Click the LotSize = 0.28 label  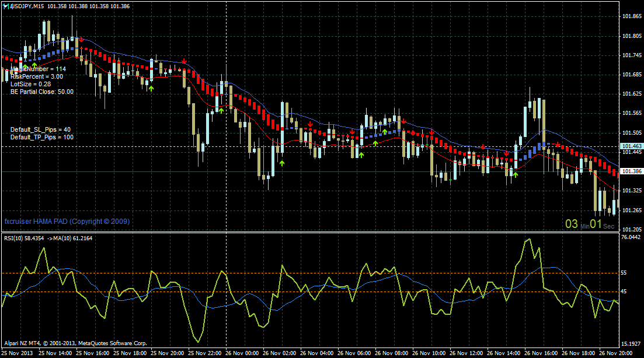(30, 84)
